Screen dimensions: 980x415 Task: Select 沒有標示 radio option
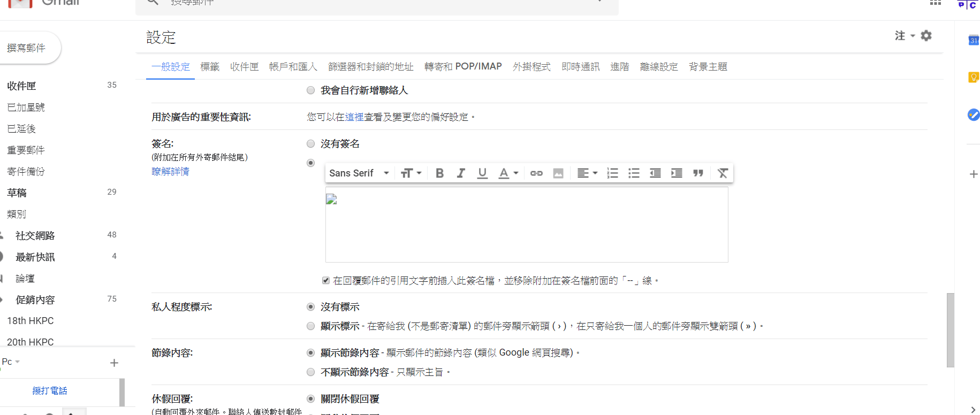pyautogui.click(x=310, y=307)
